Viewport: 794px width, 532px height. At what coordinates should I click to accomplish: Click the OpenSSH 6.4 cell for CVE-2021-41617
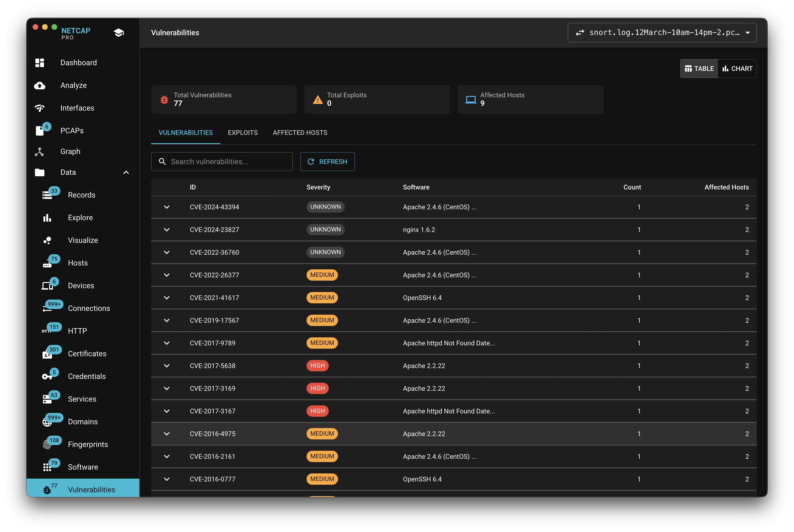click(422, 298)
